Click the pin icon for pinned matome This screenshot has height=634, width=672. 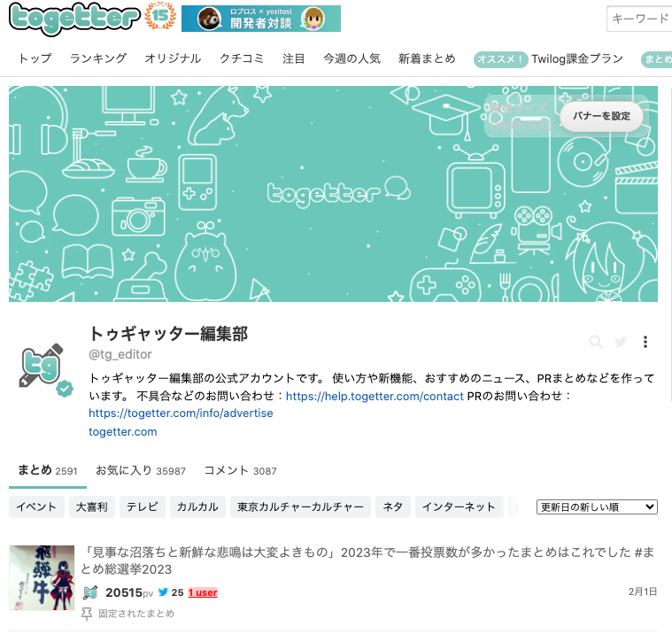pos(87,613)
